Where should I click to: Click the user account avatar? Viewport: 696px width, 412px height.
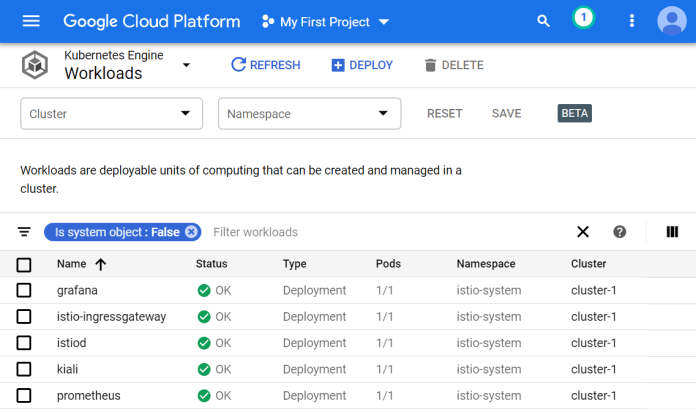tap(672, 21)
